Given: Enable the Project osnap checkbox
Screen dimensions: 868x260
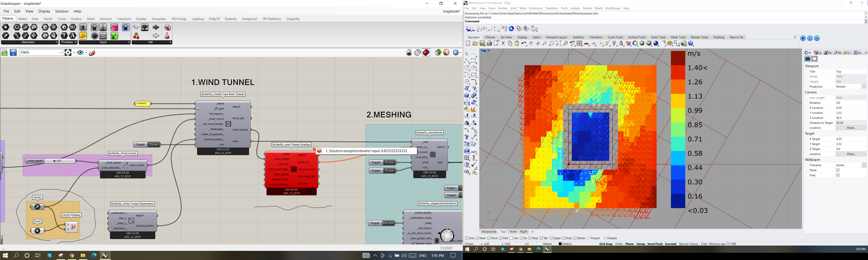Looking at the screenshot, I should tap(589, 238).
